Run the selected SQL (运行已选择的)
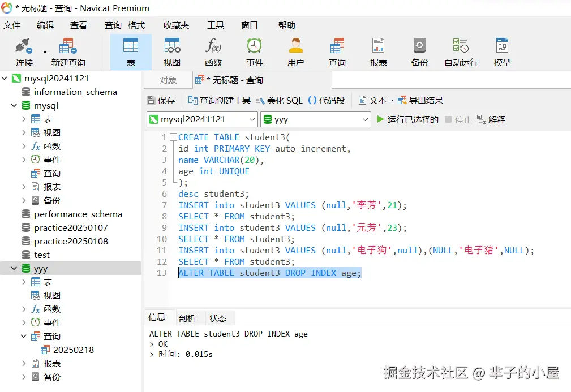Screen dimensions: 571x392 tap(407, 119)
